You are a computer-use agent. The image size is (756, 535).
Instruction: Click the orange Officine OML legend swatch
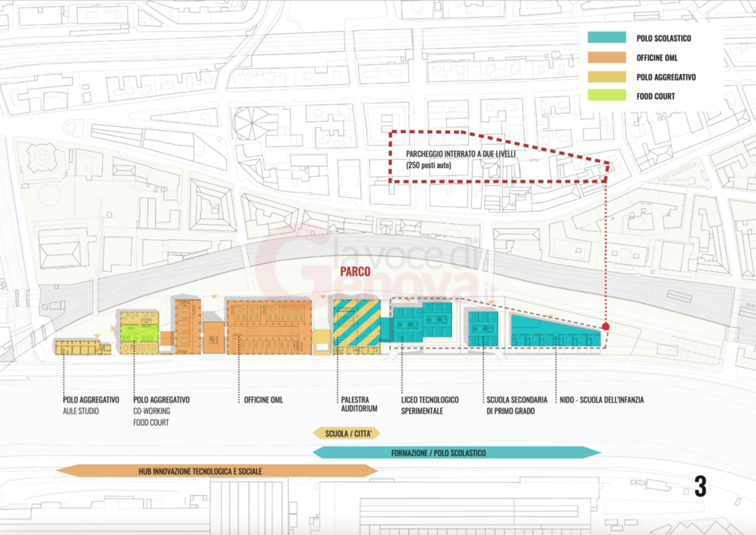point(607,57)
